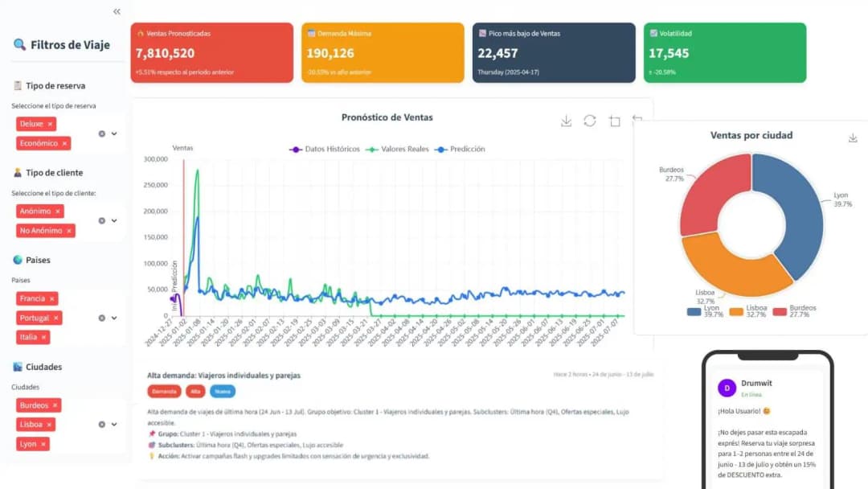868x489 pixels.
Task: Click the refresh icon above the forecast chart
Action: click(591, 121)
